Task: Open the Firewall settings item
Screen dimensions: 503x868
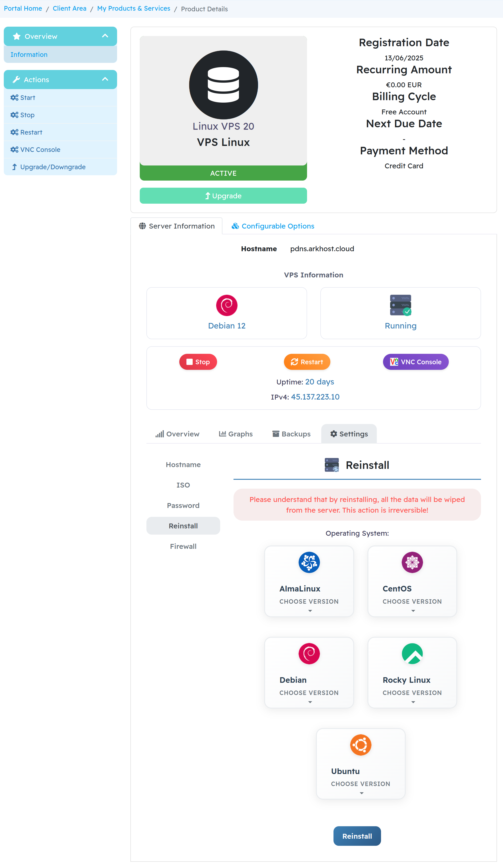Action: coord(183,547)
